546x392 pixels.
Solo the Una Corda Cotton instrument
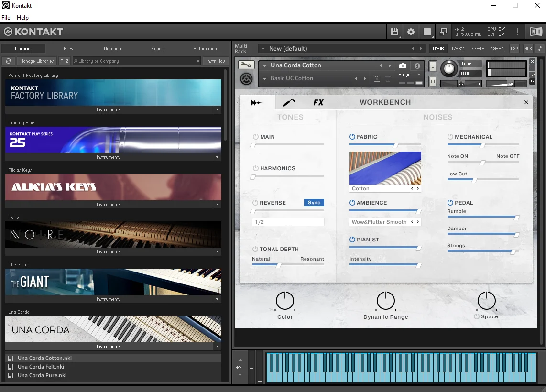(433, 66)
